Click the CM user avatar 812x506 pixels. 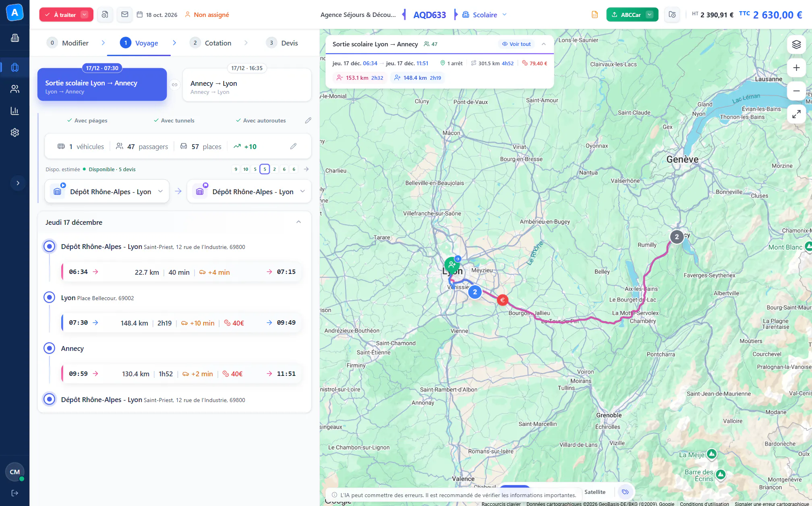pos(15,472)
